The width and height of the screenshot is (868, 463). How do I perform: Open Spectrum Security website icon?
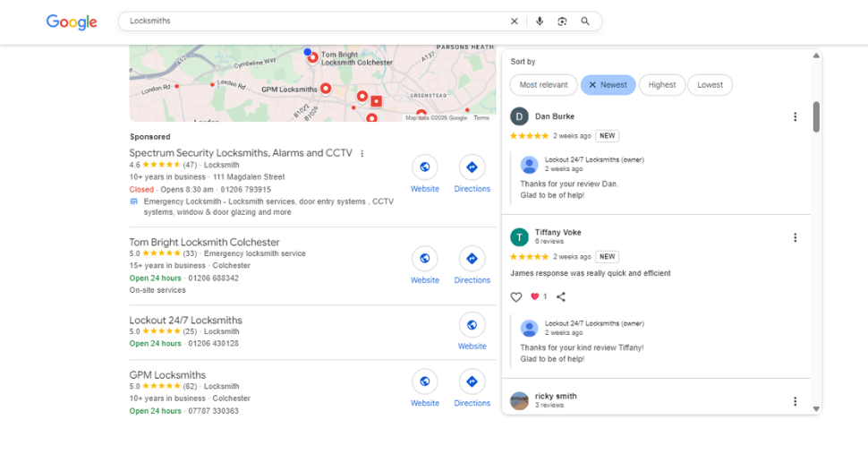[424, 167]
